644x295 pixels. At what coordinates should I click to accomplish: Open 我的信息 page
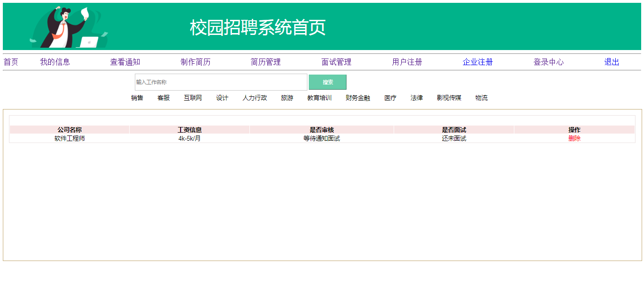point(55,62)
